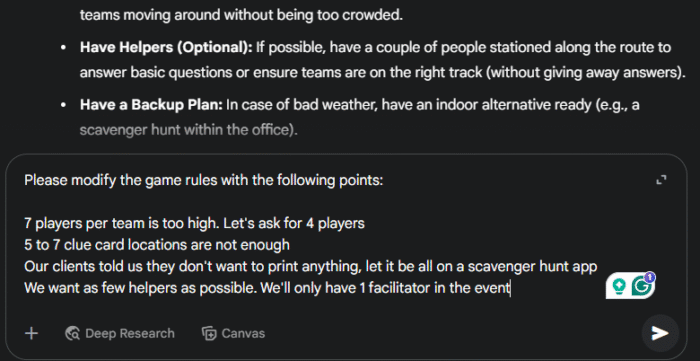Screen dimensions: 700x361
Task: Click the Grammarly notification badge showing 1
Action: pyautogui.click(x=650, y=277)
